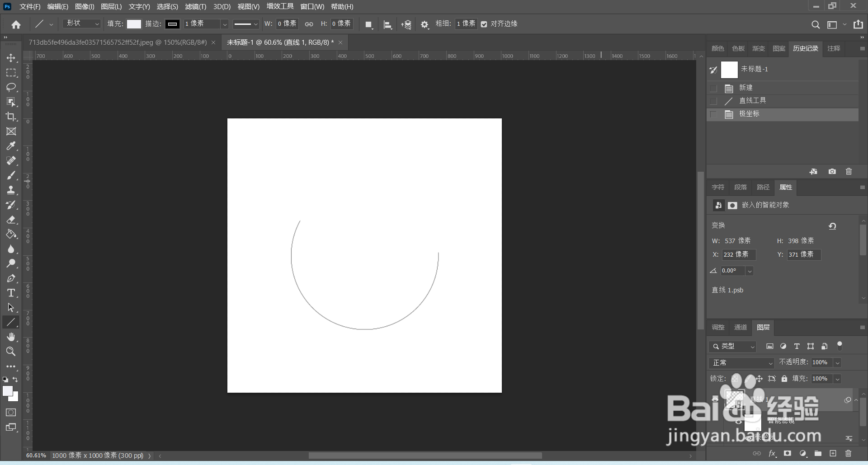
Task: Switch to the 通道 tab
Action: (x=741, y=328)
